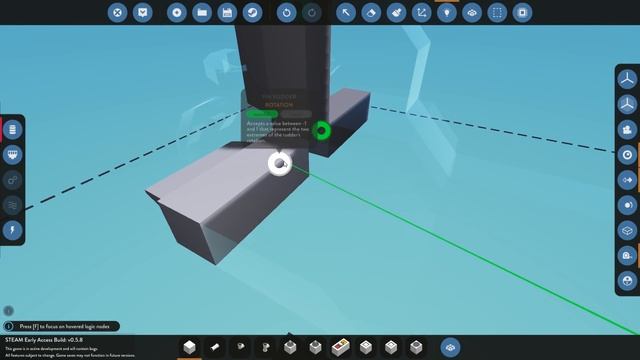Select the dashed box selection tool

497,13
